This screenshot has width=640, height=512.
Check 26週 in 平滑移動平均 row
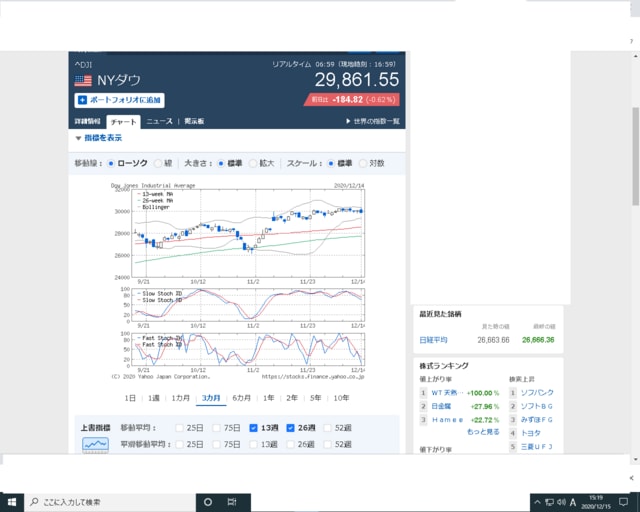[x=290, y=444]
